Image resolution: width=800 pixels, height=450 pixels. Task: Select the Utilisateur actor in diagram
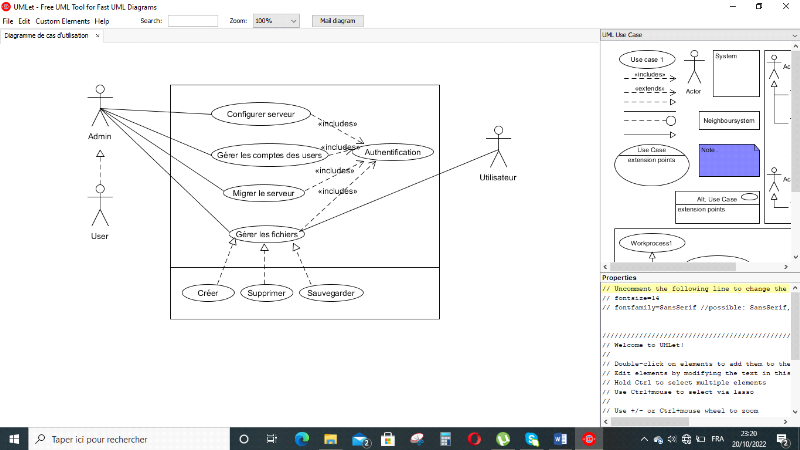coord(497,150)
